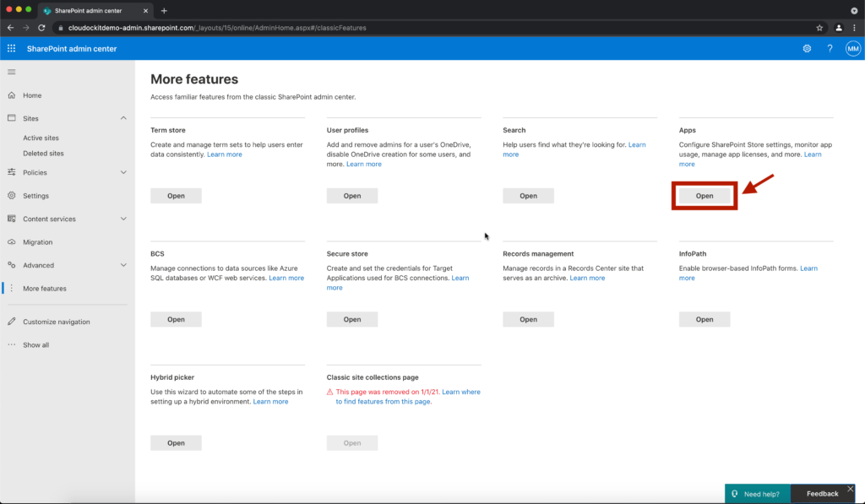Click the Need help? button
Screen dimensions: 865x504
click(x=758, y=494)
